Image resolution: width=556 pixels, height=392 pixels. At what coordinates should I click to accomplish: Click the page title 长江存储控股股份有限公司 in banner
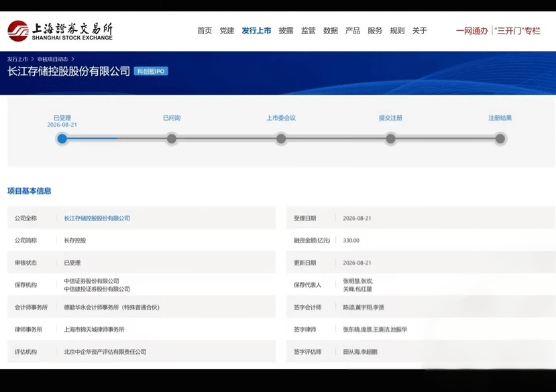69,71
